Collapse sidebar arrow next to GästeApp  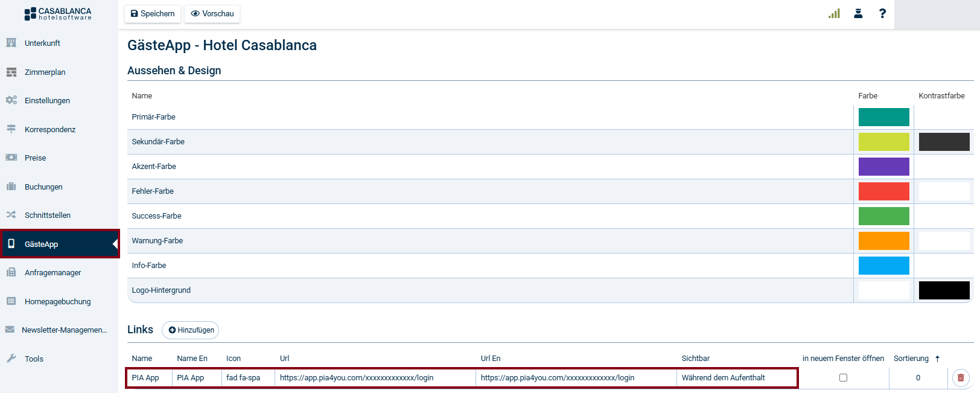115,244
